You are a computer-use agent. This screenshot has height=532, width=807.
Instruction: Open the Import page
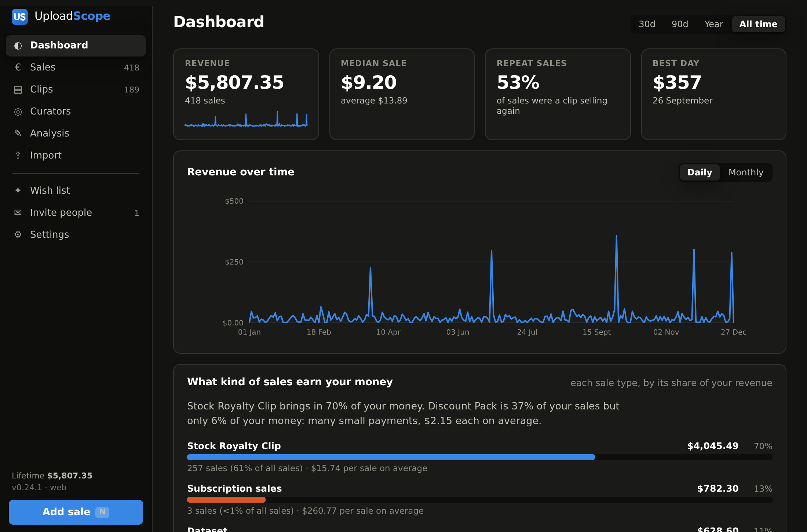click(x=76, y=156)
